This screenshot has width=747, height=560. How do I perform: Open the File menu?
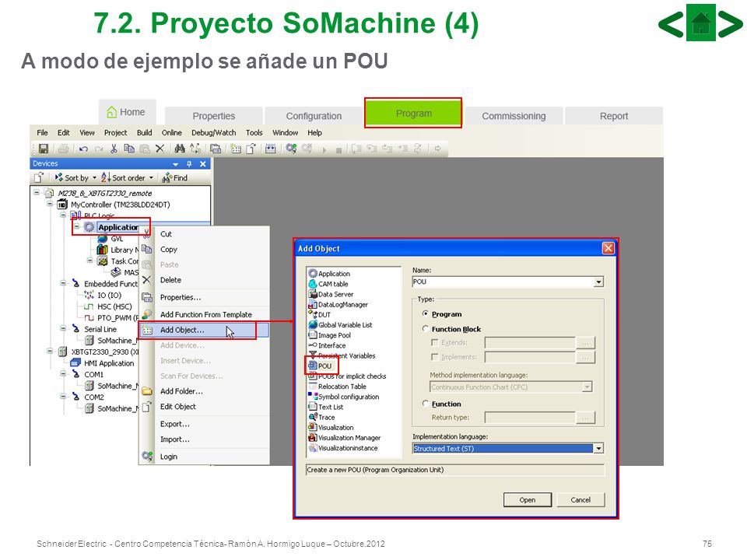click(42, 133)
